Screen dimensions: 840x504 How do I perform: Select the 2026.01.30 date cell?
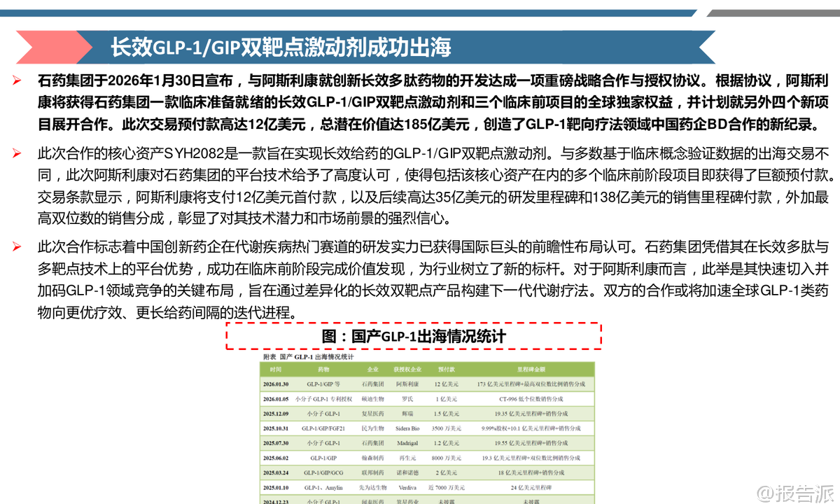click(x=276, y=384)
